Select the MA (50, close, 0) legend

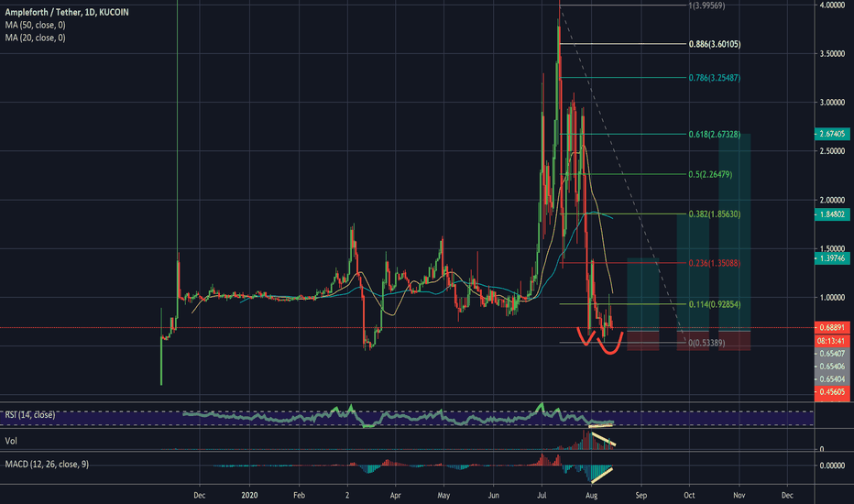click(35, 25)
